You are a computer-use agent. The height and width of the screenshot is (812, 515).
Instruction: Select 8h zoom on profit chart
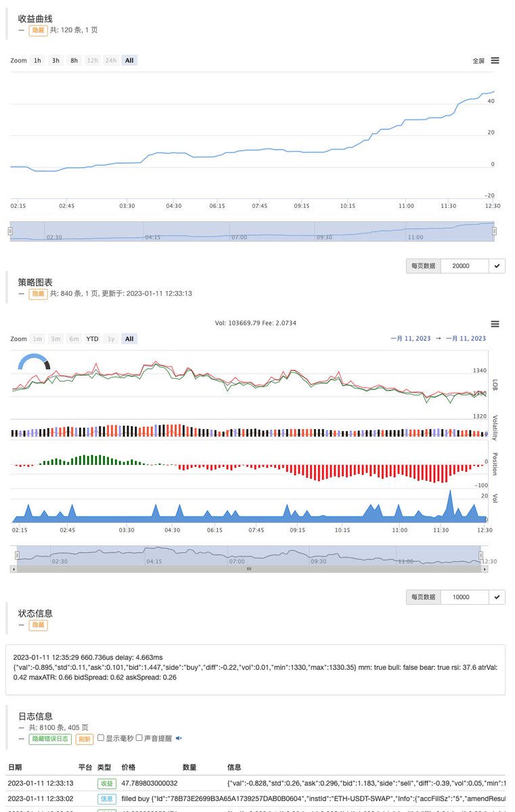tap(74, 60)
